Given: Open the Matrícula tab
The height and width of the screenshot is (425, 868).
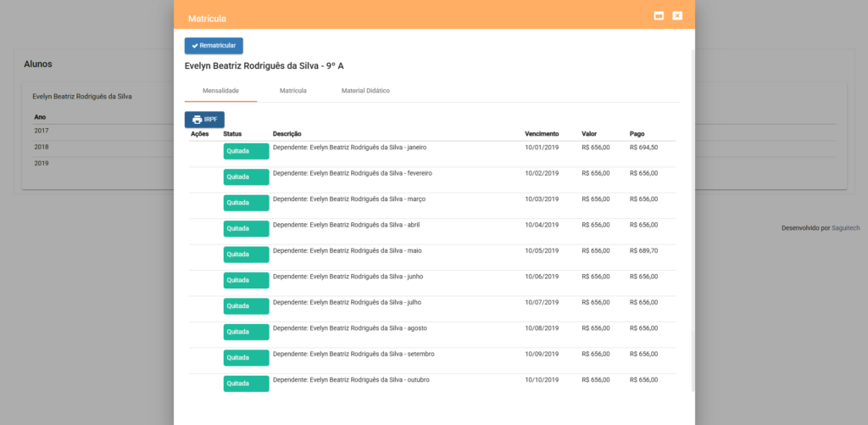Looking at the screenshot, I should (x=292, y=90).
